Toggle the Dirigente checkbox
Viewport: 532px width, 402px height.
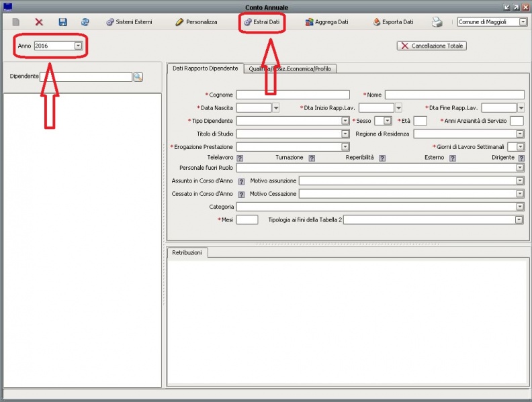521,158
